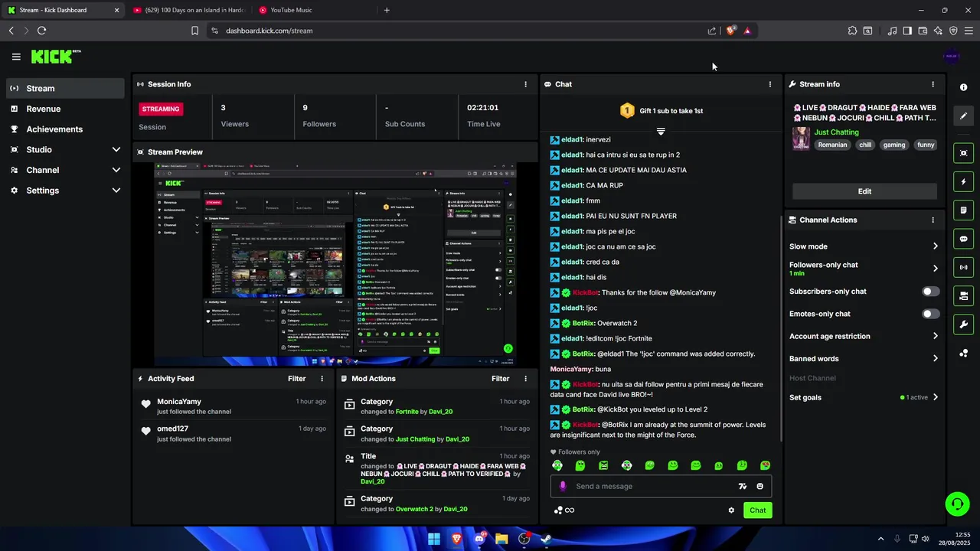This screenshot has height=551, width=980.
Task: Click the Activity Feed Filter button
Action: pyautogui.click(x=296, y=379)
